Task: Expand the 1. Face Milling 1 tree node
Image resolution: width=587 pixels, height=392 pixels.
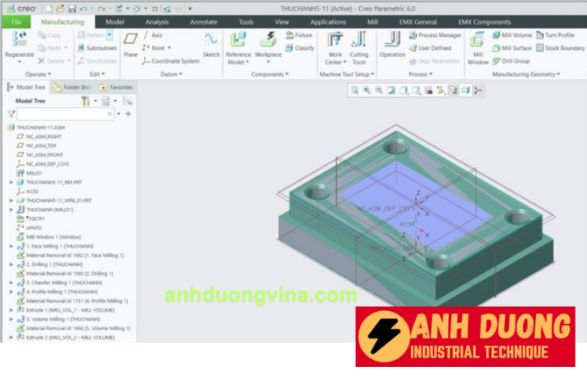Action: [11, 245]
